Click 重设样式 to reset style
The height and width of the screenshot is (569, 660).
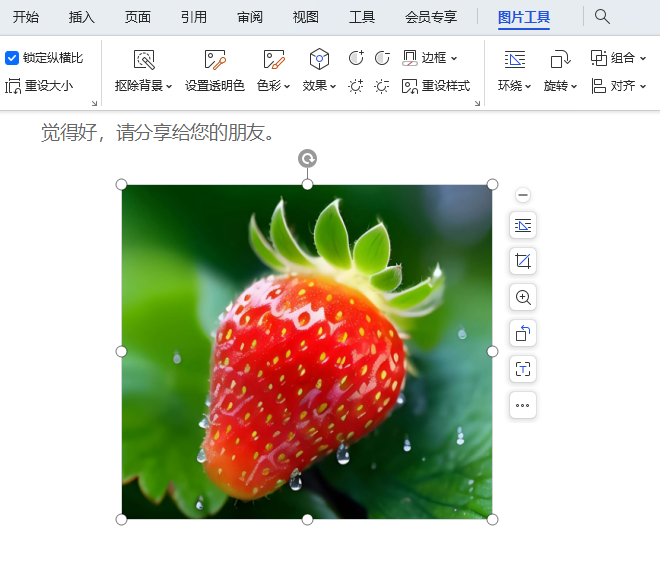[436, 86]
